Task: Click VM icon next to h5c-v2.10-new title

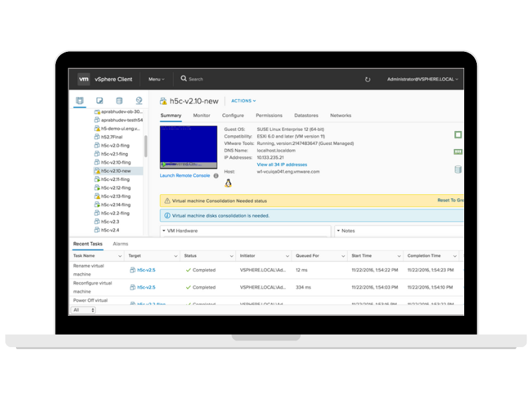Action: 163,101
